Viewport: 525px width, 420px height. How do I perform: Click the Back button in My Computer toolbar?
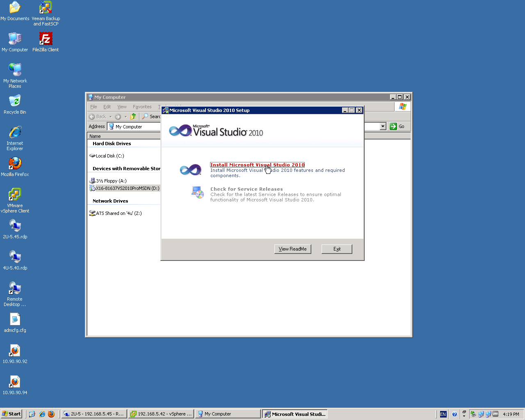click(x=98, y=116)
